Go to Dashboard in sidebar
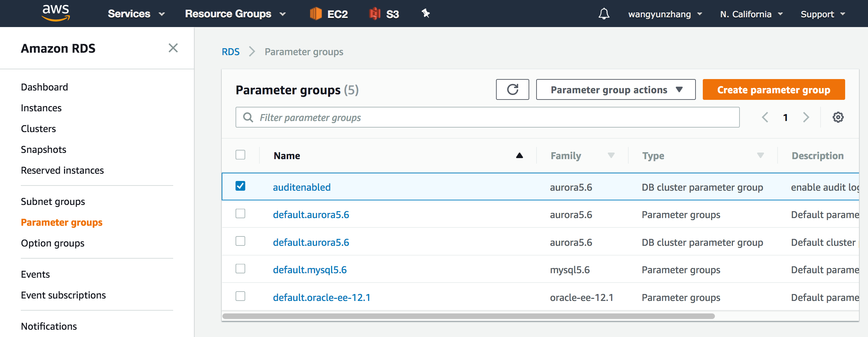The width and height of the screenshot is (868, 337). coord(44,87)
